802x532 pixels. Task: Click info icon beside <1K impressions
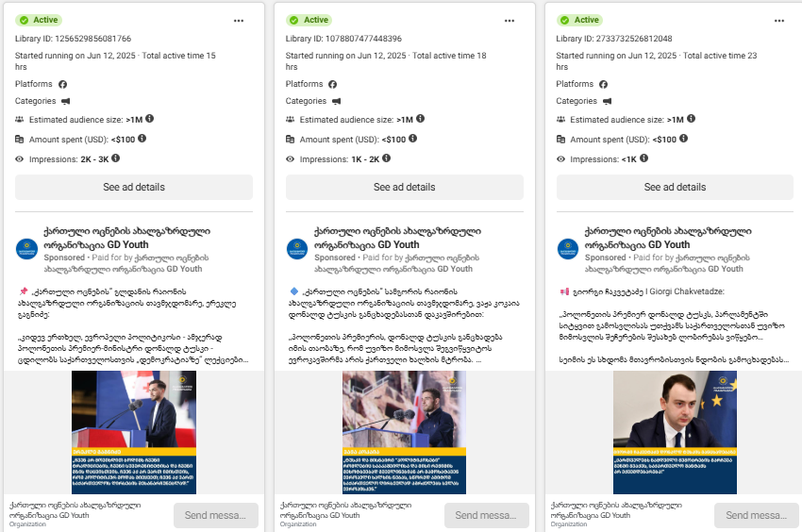point(643,158)
